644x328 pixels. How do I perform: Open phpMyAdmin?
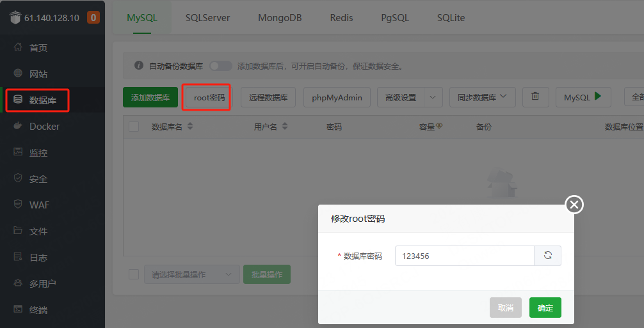pyautogui.click(x=337, y=97)
